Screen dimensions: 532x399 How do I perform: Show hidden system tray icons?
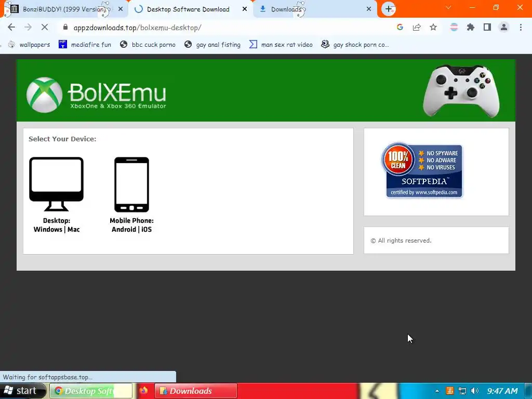[437, 391]
